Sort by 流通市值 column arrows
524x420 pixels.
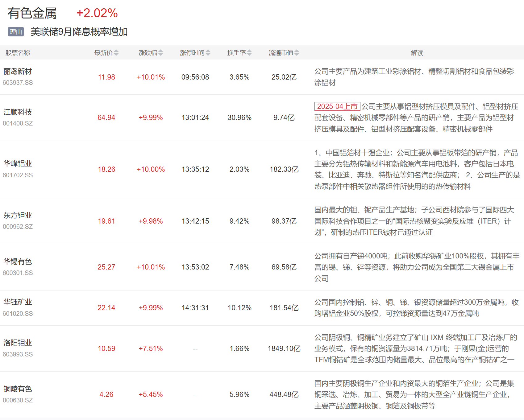pyautogui.click(x=297, y=53)
